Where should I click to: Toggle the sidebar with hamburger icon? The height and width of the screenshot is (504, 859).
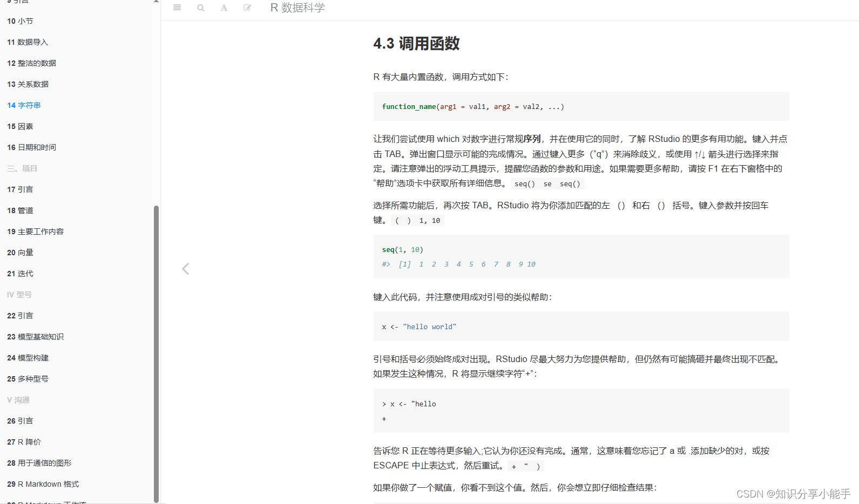pyautogui.click(x=177, y=8)
